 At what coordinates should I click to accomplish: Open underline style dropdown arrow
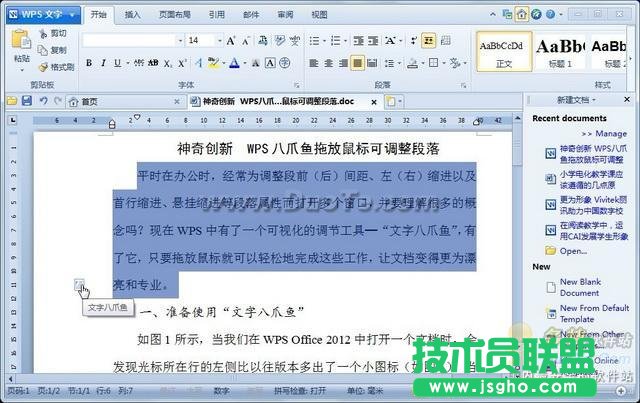pos(128,63)
